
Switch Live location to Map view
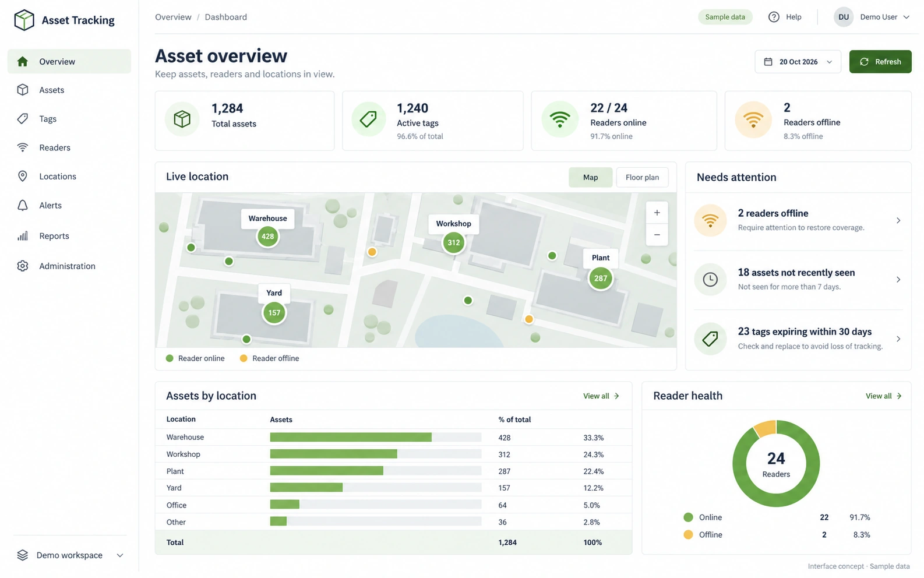point(590,177)
